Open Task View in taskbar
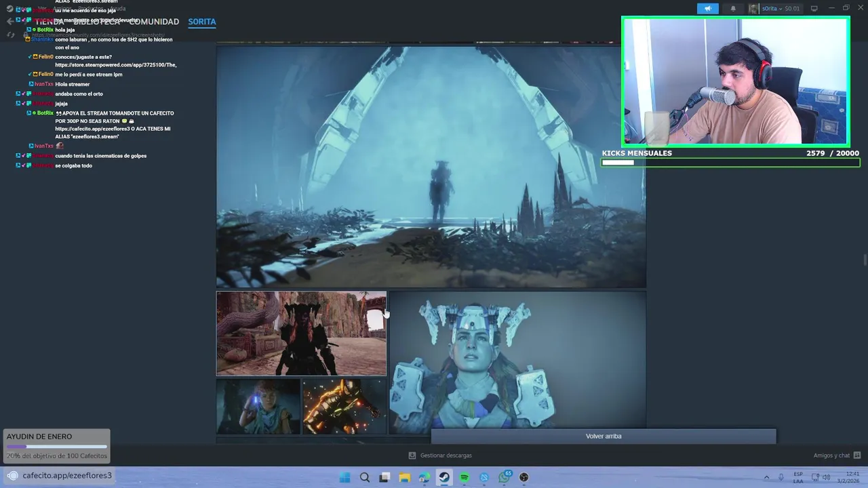The image size is (868, 488). [384, 477]
